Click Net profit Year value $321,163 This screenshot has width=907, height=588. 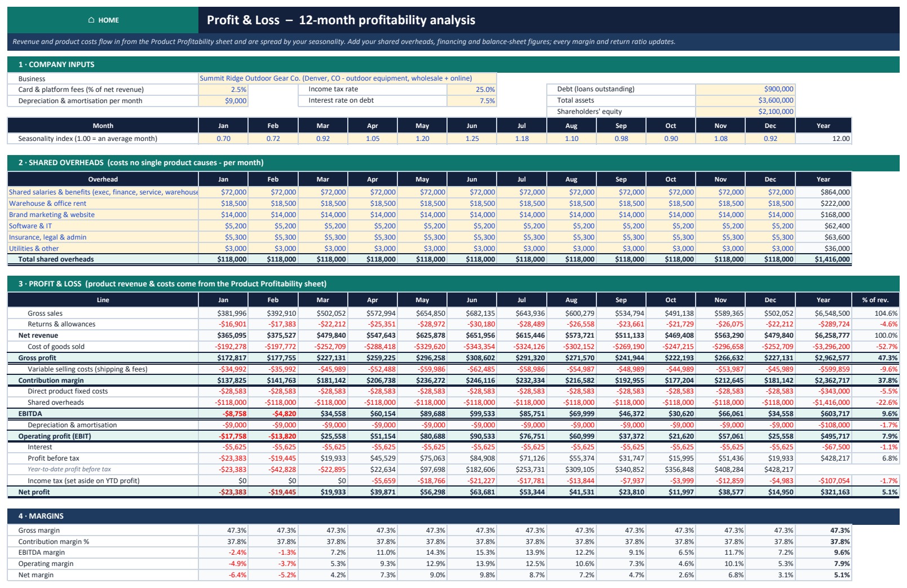tap(824, 492)
